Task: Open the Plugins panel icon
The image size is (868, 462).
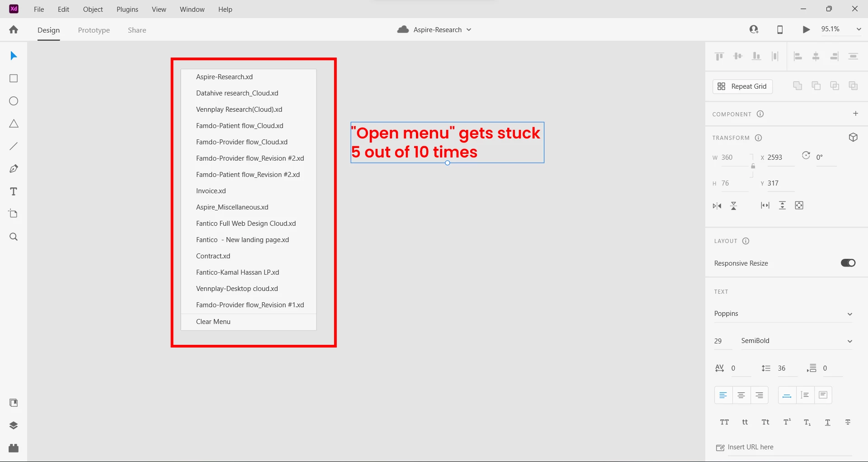Action: [14, 448]
